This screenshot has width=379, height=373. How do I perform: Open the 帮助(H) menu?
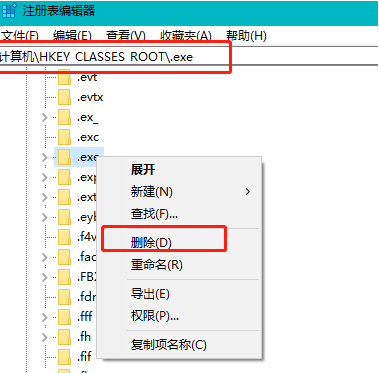tap(246, 35)
